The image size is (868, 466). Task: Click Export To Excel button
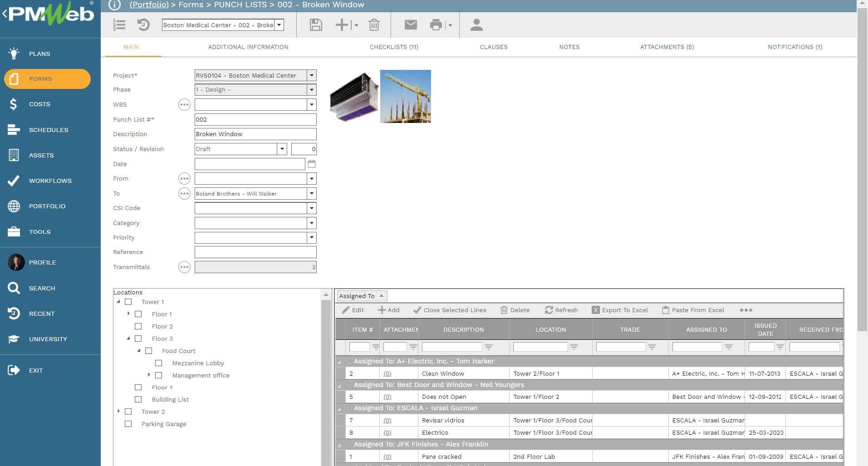pos(620,310)
